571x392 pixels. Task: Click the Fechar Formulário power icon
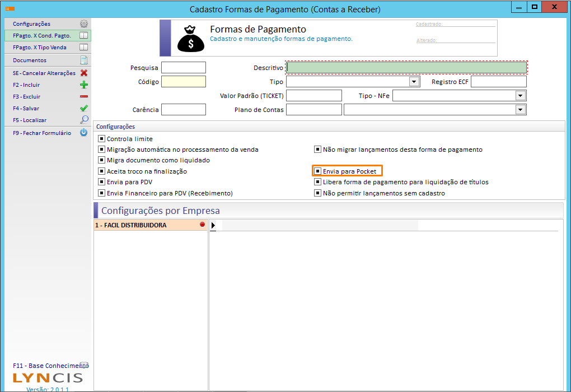pos(84,133)
